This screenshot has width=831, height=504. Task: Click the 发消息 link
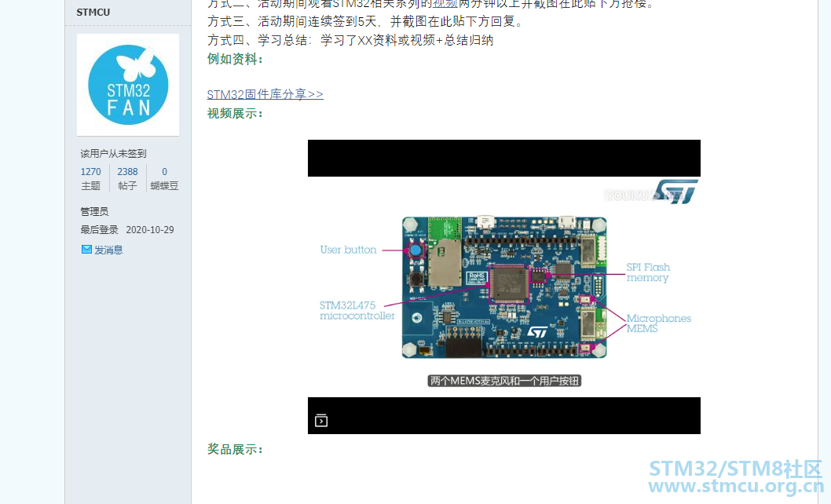point(108,250)
